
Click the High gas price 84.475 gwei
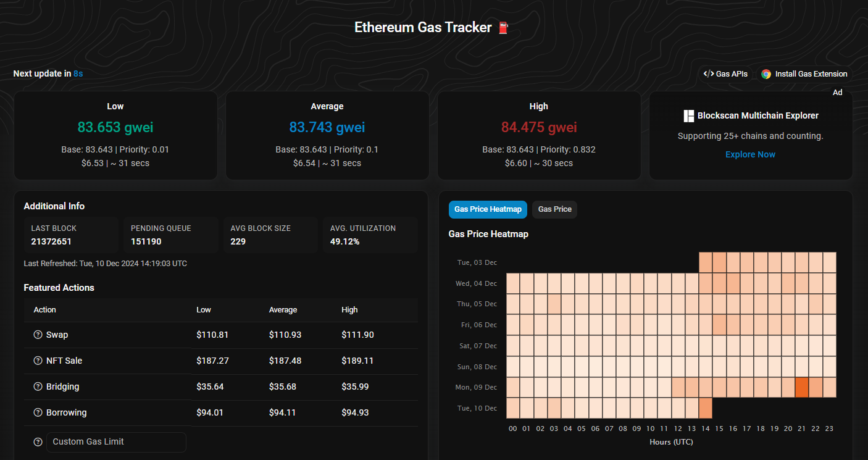pyautogui.click(x=539, y=127)
